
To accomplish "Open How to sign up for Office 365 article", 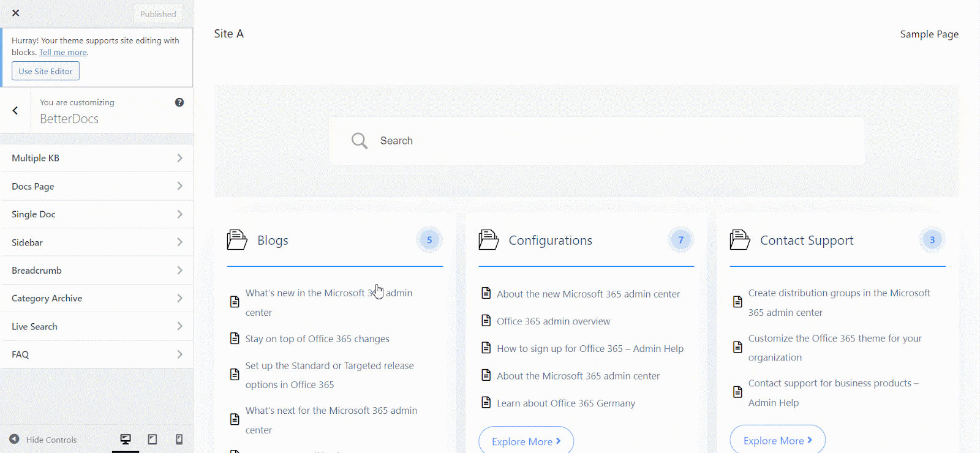I will (590, 349).
